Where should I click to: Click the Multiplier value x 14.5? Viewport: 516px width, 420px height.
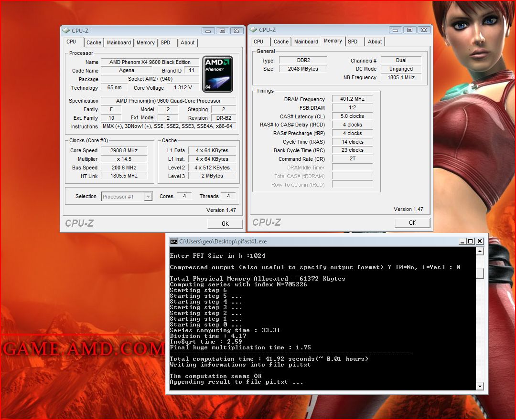(x=124, y=159)
